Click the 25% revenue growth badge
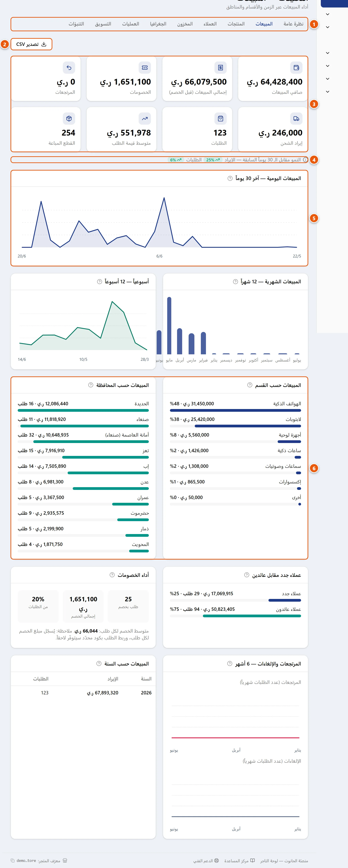Screen dimensions: 348x868 pos(213,160)
